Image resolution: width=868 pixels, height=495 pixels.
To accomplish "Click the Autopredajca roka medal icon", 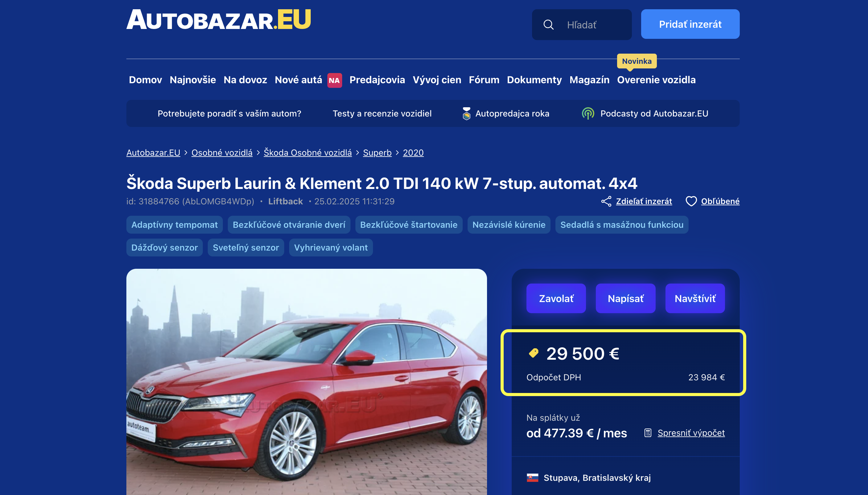I will [x=466, y=113].
